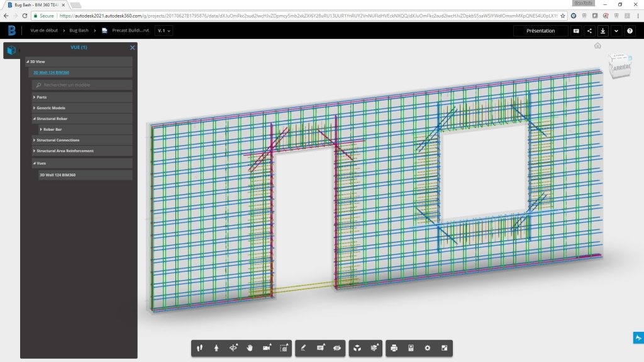
Task: Collapse the Structural Rebar node
Action: (x=34, y=118)
